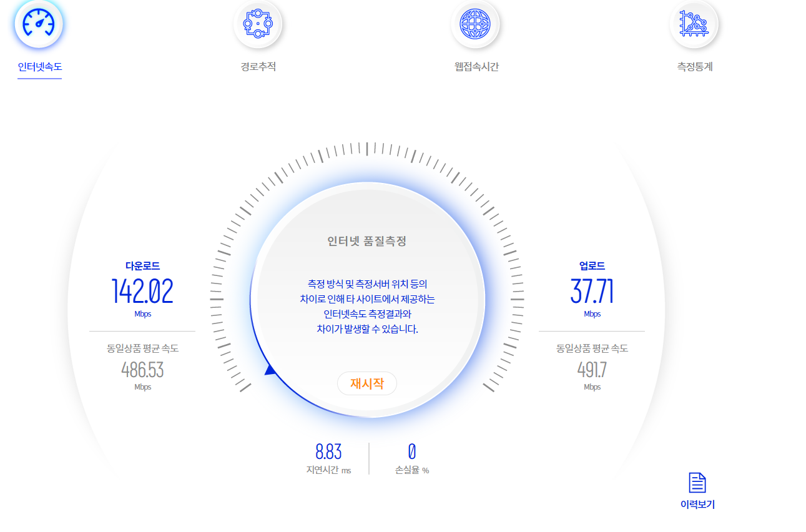This screenshot has height=532, width=806.
Task: Click the blue gauge needle pointer
Action: point(270,370)
